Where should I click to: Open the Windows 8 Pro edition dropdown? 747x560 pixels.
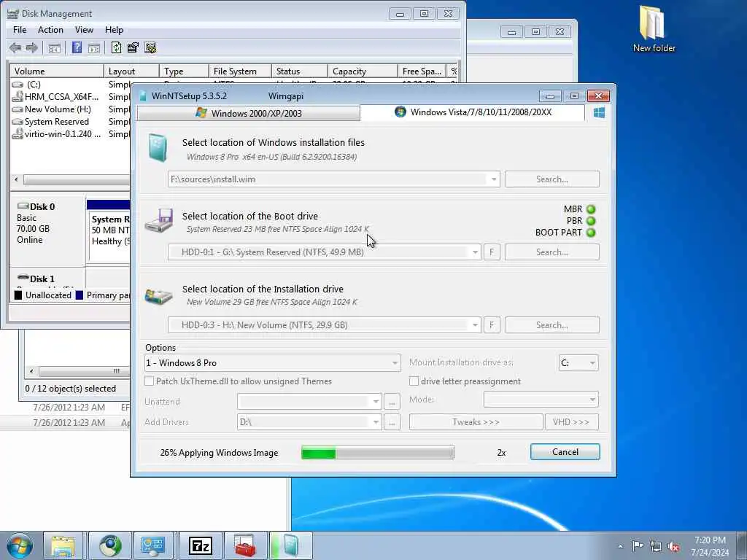[395, 363]
